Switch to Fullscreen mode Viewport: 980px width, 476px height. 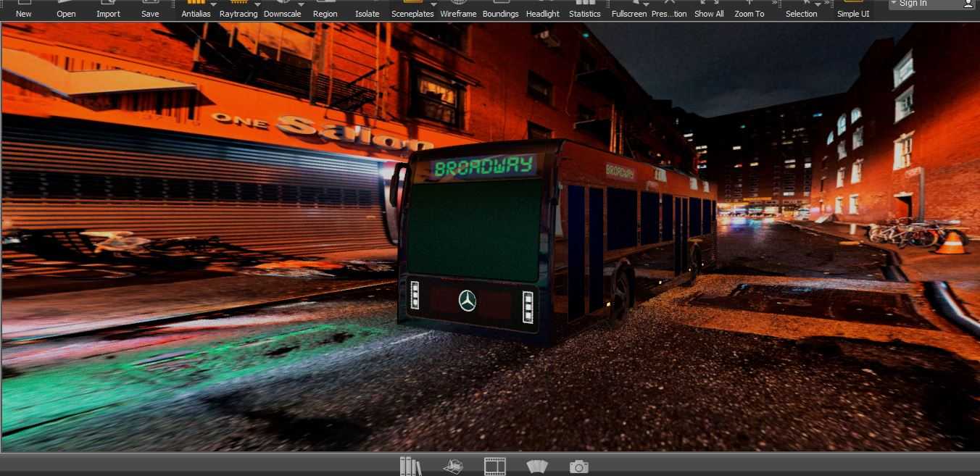tap(628, 9)
